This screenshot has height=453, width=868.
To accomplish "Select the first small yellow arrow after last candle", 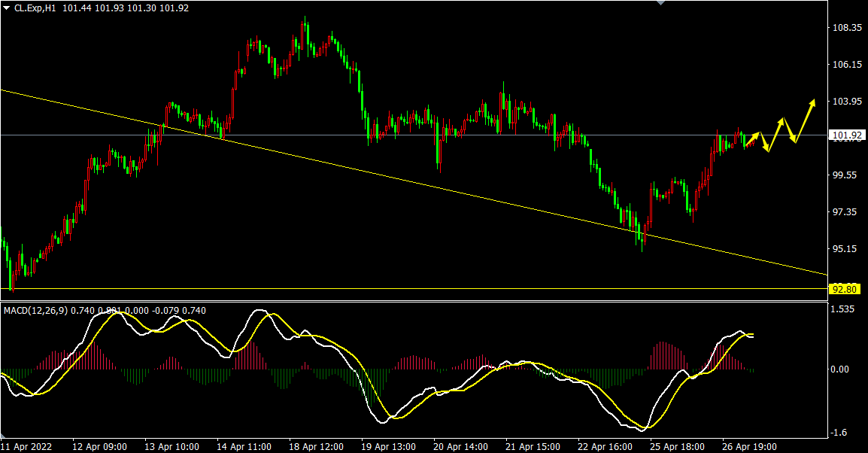I will 754,139.
